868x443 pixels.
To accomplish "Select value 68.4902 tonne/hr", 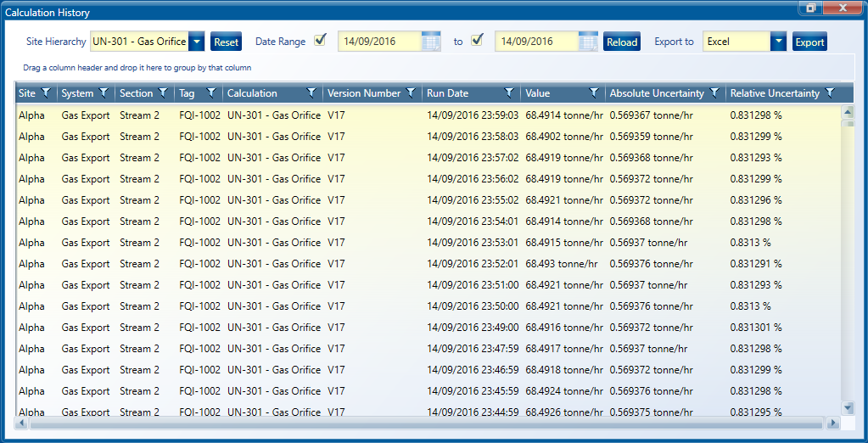I will click(x=564, y=137).
